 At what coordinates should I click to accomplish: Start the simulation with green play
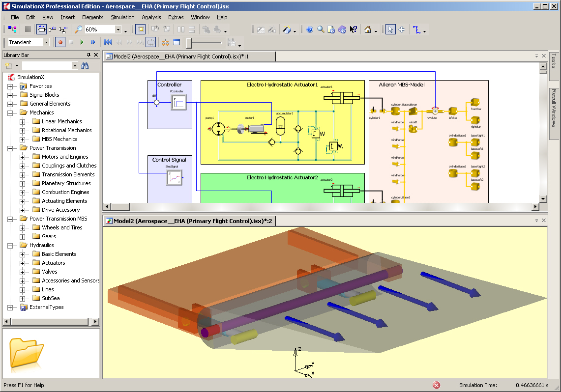82,42
